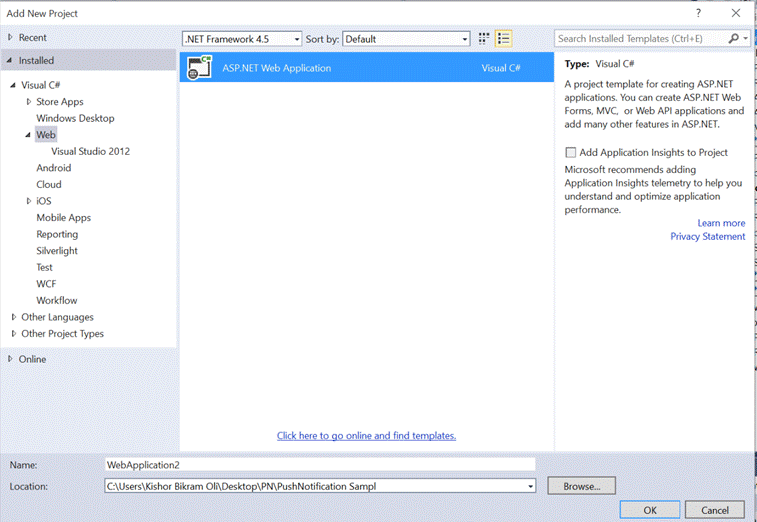Open the Privacy Statement link

[707, 237]
